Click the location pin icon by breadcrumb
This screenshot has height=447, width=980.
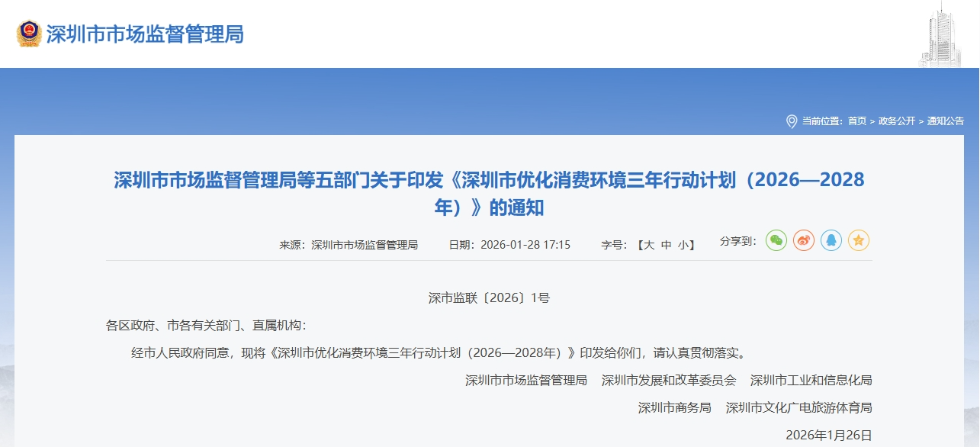point(791,121)
